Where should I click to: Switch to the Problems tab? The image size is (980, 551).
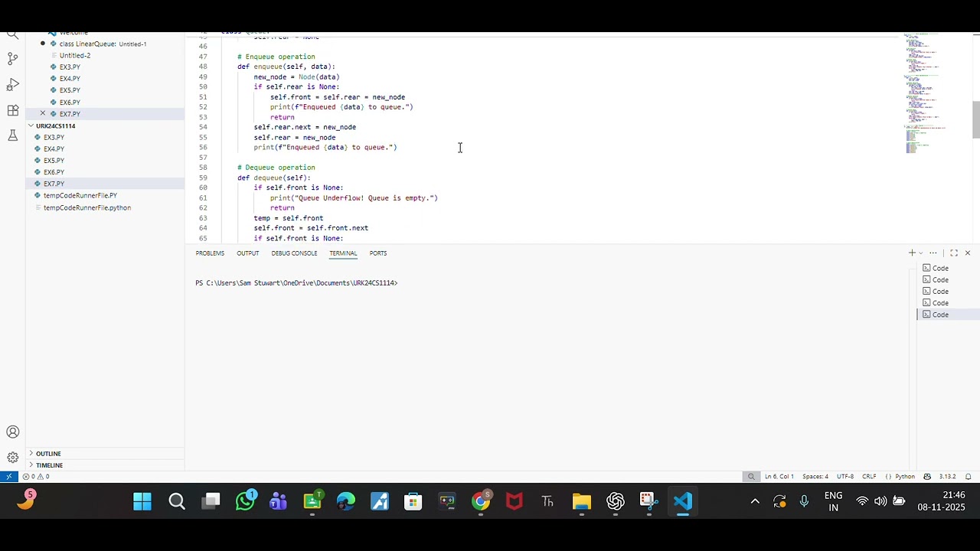[210, 253]
